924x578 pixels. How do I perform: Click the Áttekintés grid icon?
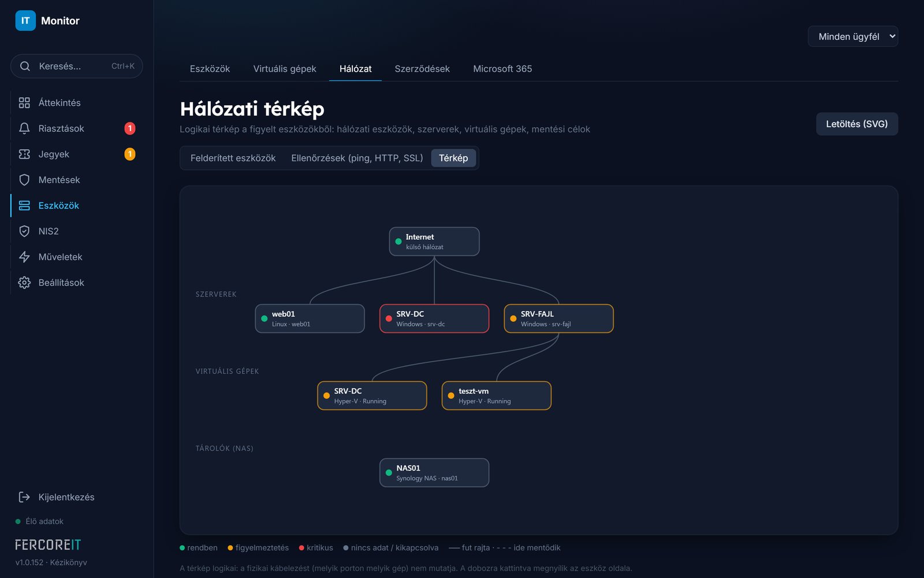(24, 103)
